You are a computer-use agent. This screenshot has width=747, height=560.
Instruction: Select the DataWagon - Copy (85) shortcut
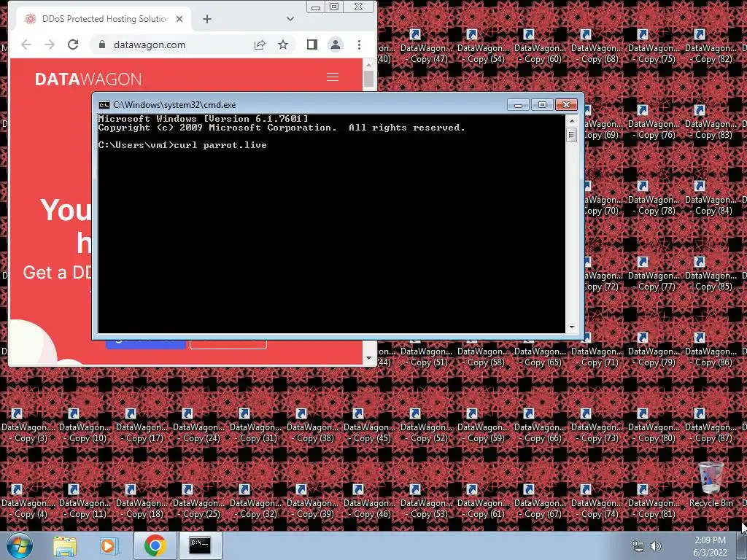tap(711, 274)
